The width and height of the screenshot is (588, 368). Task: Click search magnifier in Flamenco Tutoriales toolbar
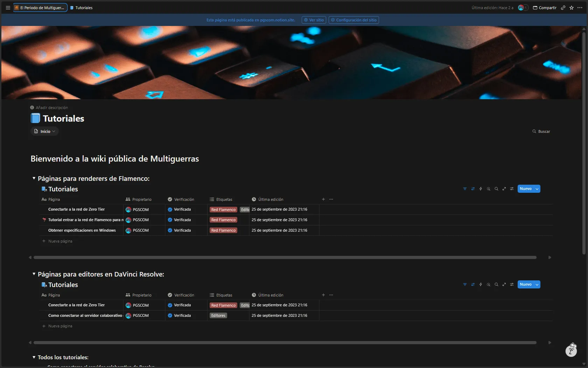(x=496, y=189)
